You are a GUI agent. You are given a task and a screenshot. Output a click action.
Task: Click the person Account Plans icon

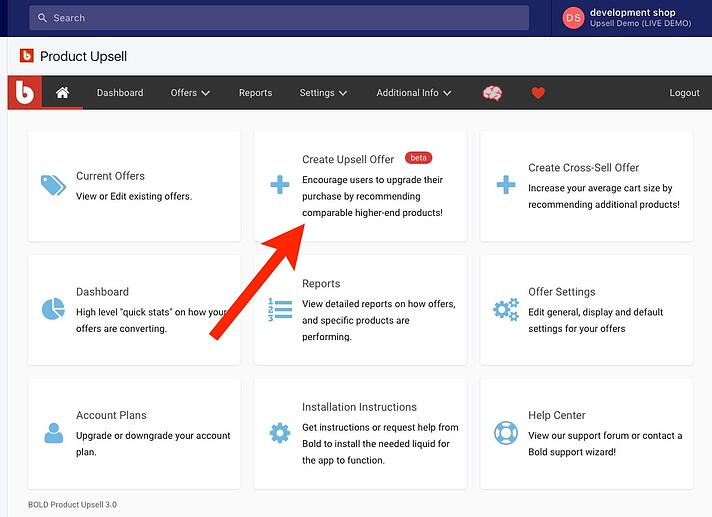click(x=54, y=433)
